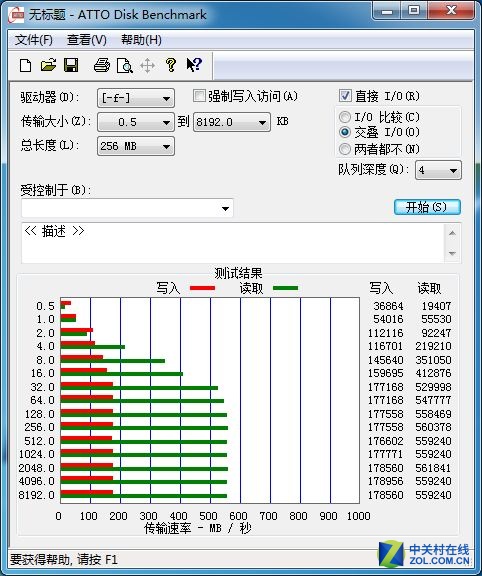Open the maximum transfer size 8192.0 dropdown
Image resolution: width=482 pixels, height=576 pixels.
tap(232, 122)
